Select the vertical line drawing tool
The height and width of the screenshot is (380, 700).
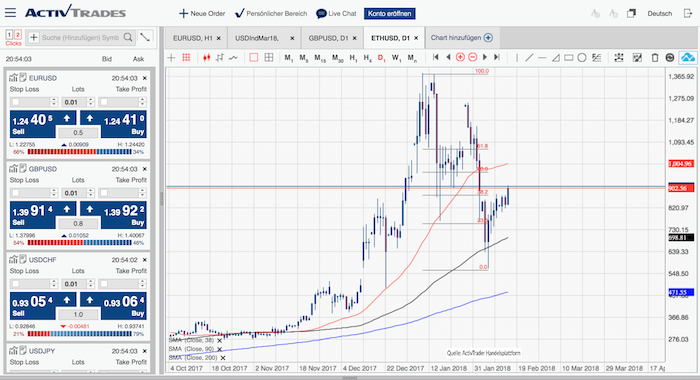tap(517, 58)
